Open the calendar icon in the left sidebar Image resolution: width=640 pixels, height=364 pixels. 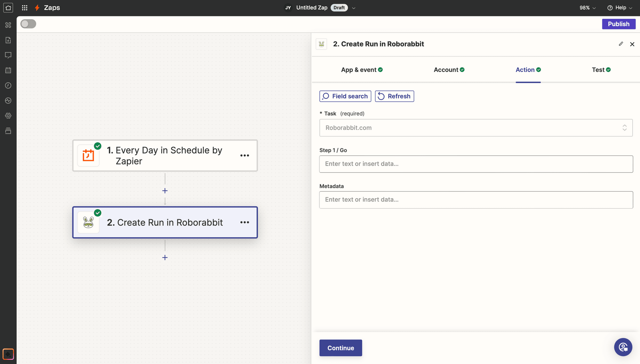click(x=8, y=70)
